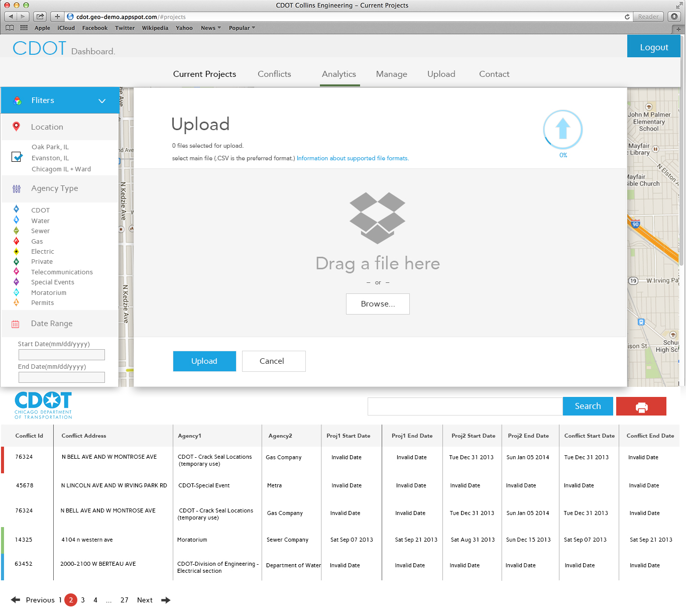Open the Popular bookmarks dropdown
Viewport: 686px width, 616px height.
(x=242, y=28)
